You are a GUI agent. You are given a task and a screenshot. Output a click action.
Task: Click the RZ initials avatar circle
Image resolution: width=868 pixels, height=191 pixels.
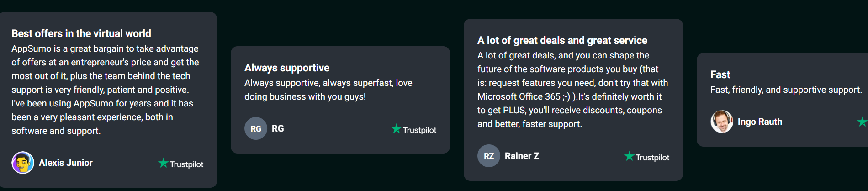[x=489, y=156]
